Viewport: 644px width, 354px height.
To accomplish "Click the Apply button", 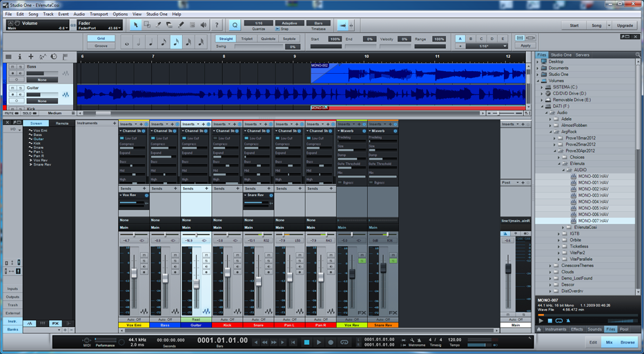I will [x=525, y=46].
